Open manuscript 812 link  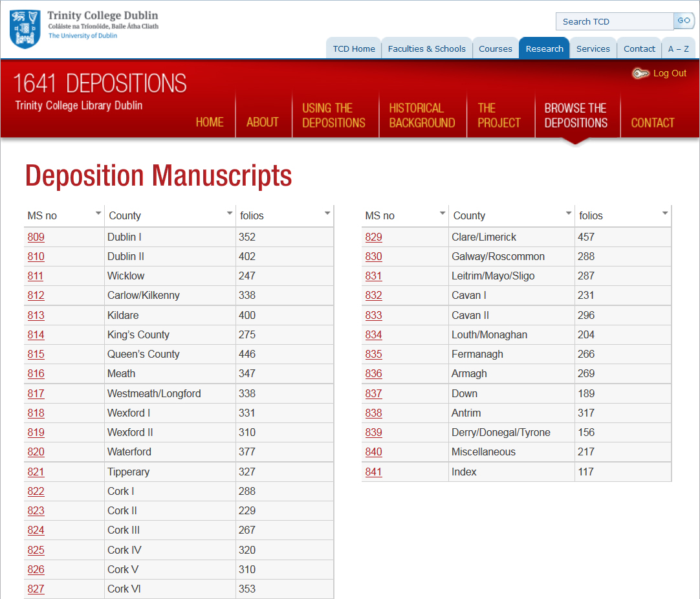pos(36,296)
